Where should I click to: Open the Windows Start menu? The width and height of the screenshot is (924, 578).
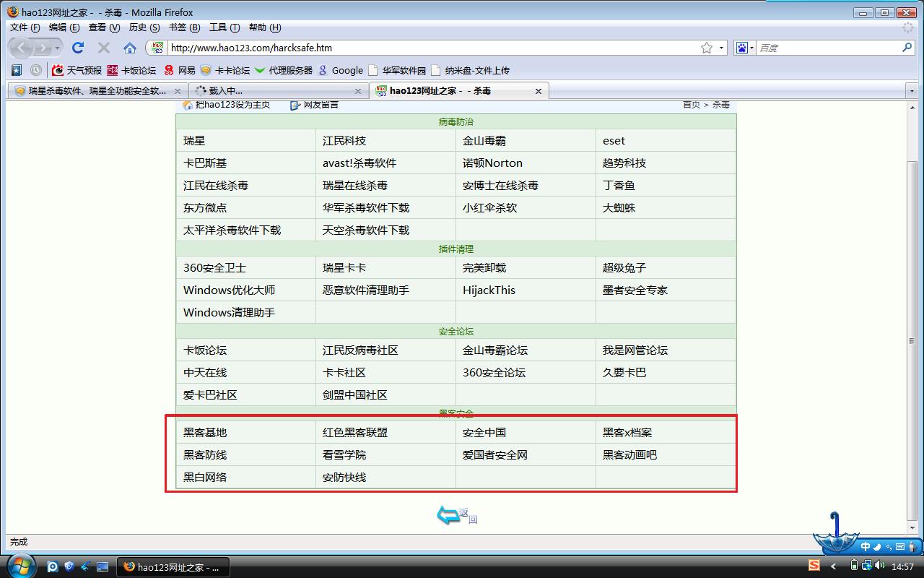tap(20, 566)
